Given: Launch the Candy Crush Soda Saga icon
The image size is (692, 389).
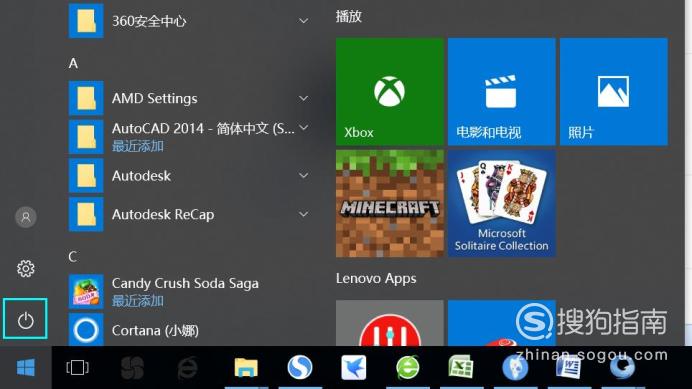Looking at the screenshot, I should (x=86, y=291).
